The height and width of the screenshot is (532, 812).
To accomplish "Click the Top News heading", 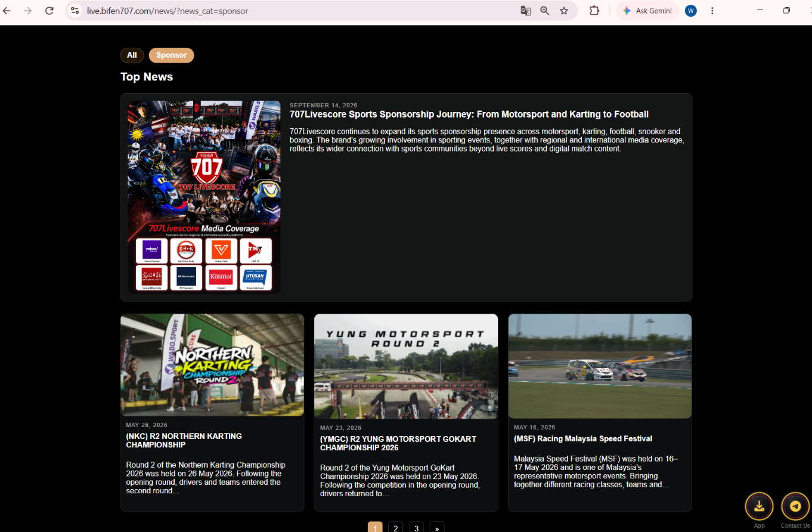I will pyautogui.click(x=147, y=77).
